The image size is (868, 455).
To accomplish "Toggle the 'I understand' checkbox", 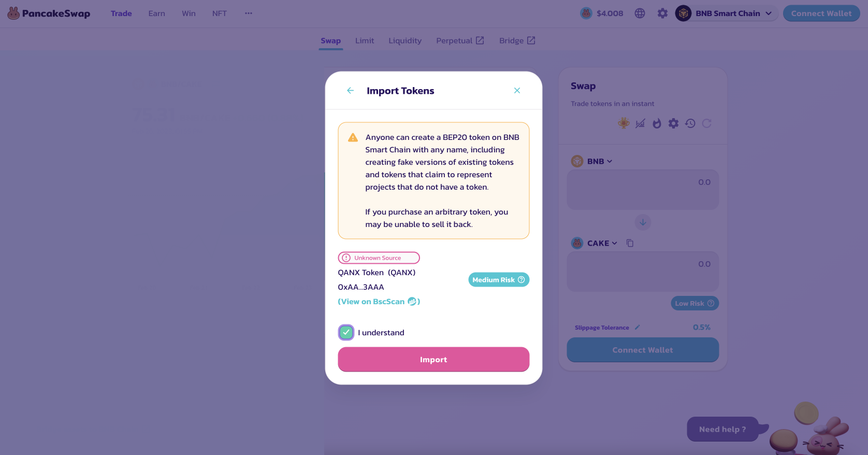I will (346, 332).
